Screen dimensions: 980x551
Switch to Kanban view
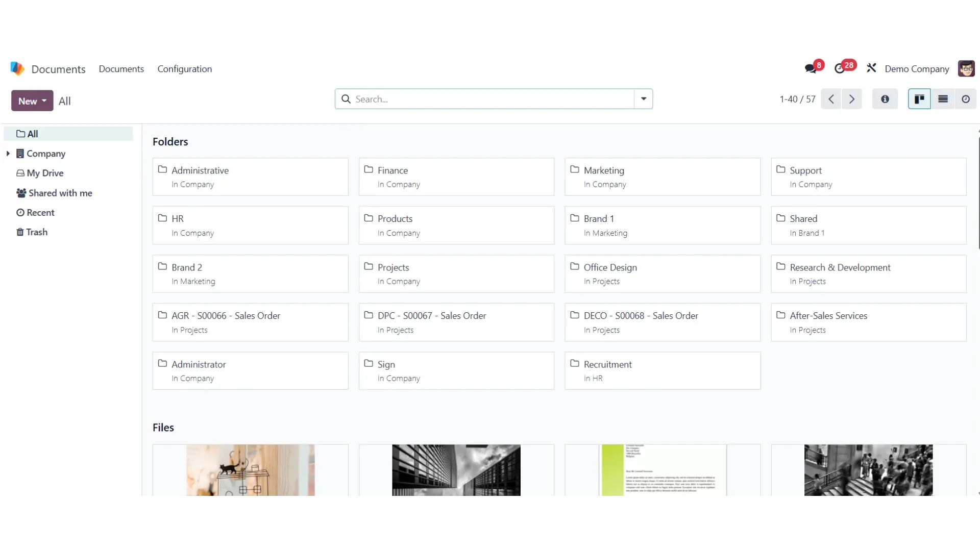[x=919, y=99]
